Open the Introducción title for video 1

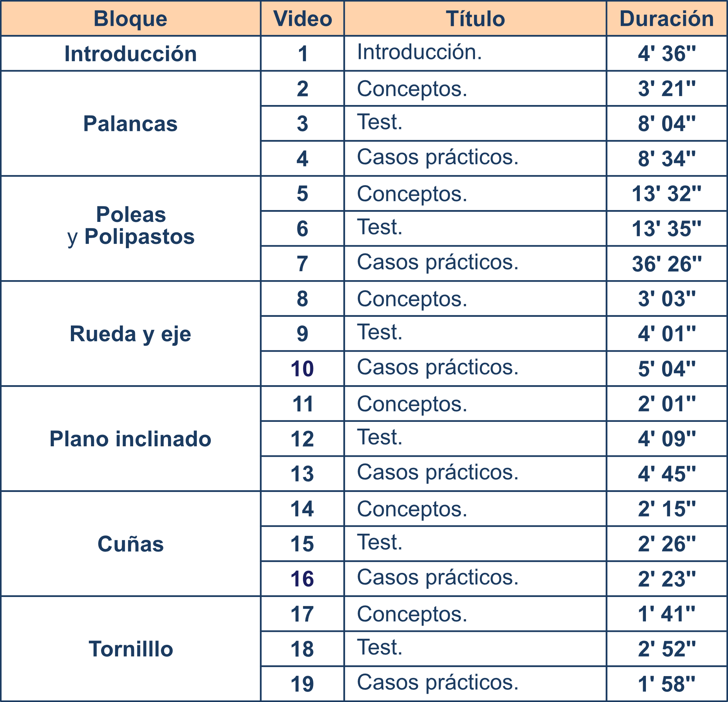(x=419, y=52)
